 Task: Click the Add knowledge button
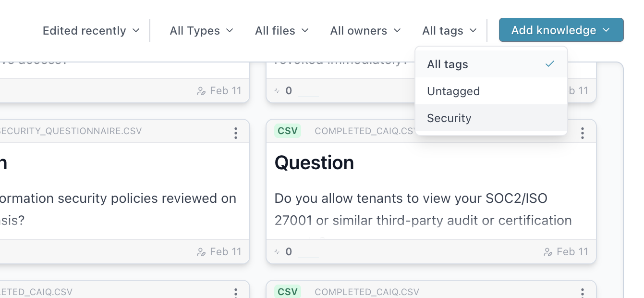click(x=552, y=29)
